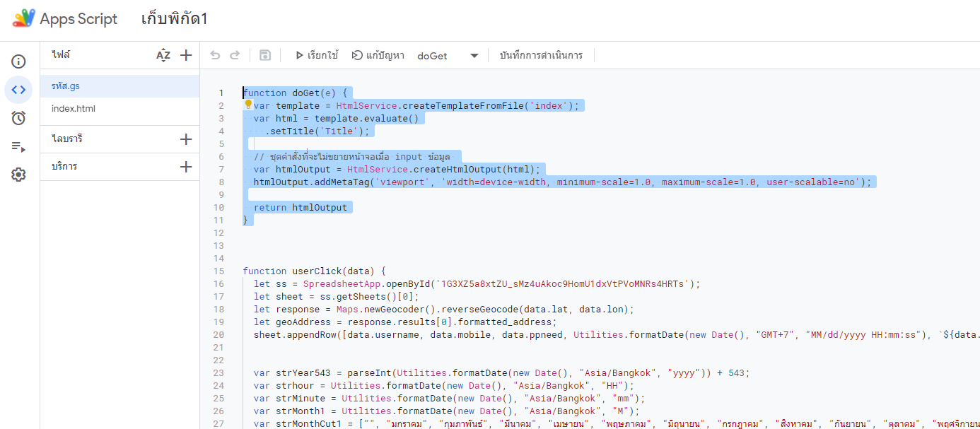Click 'let geoAddress' code line
Viewport: 980px width, 429px height.
[406, 322]
